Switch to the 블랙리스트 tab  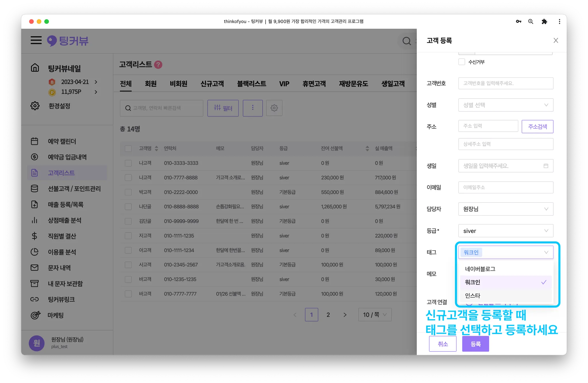tap(252, 84)
